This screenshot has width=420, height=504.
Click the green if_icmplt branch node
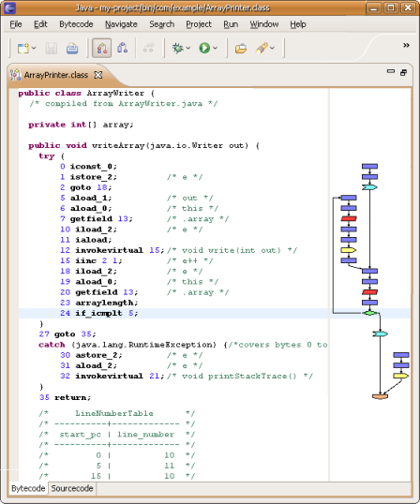tap(369, 313)
